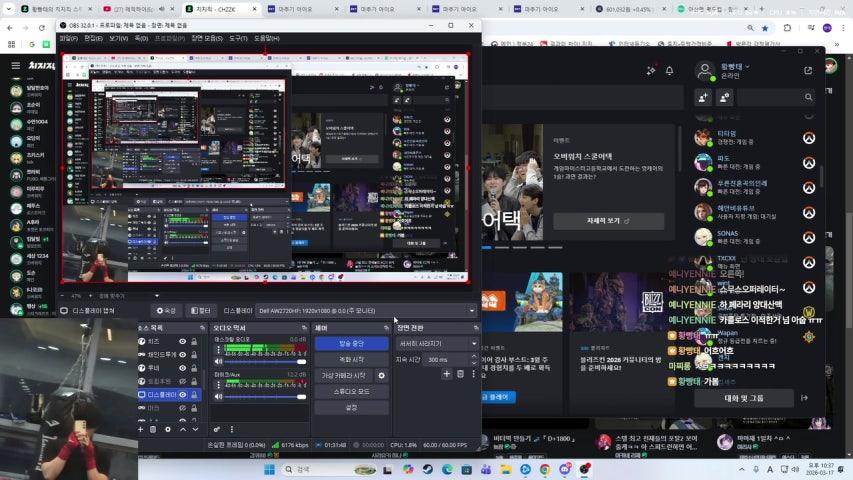Expand the display selection dropdown
The width and height of the screenshot is (853, 480).
pos(471,311)
